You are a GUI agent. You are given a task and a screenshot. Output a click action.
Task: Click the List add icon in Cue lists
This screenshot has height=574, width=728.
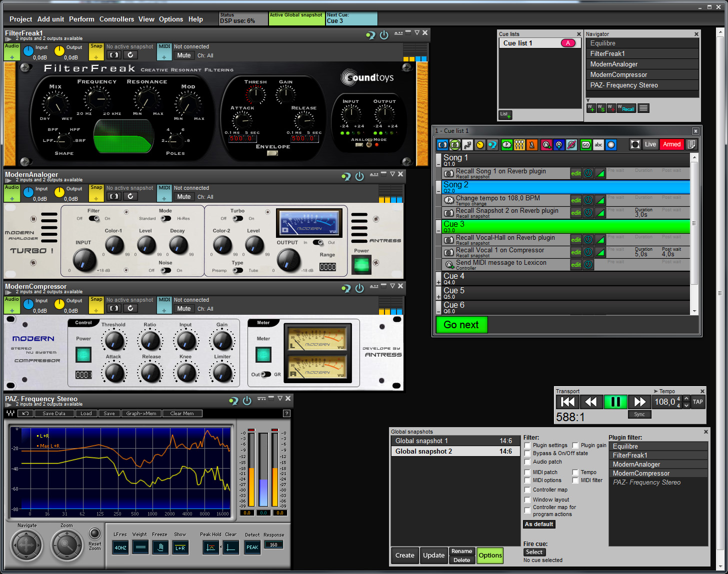coord(505,114)
